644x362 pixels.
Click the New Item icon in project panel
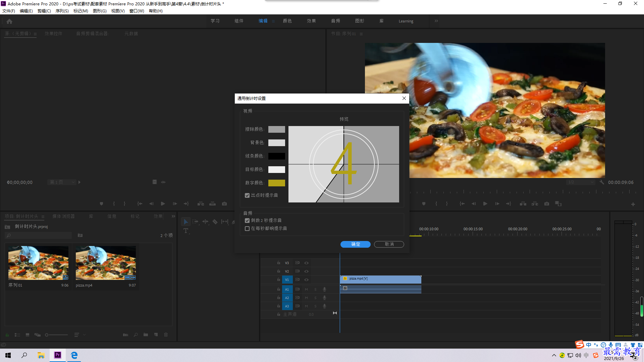pos(156,335)
